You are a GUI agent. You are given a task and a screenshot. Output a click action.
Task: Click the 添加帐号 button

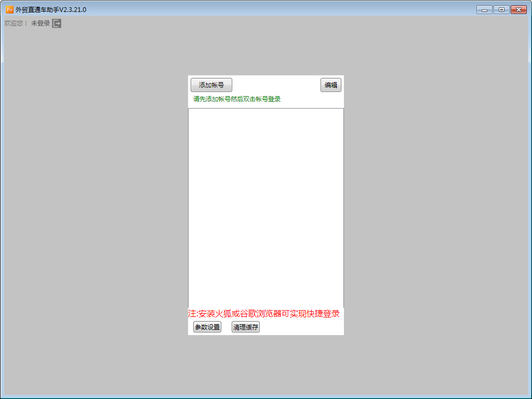click(x=211, y=85)
